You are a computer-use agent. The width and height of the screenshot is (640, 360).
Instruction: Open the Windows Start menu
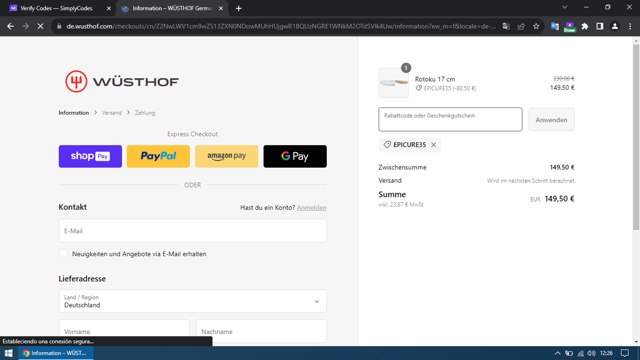click(9, 353)
